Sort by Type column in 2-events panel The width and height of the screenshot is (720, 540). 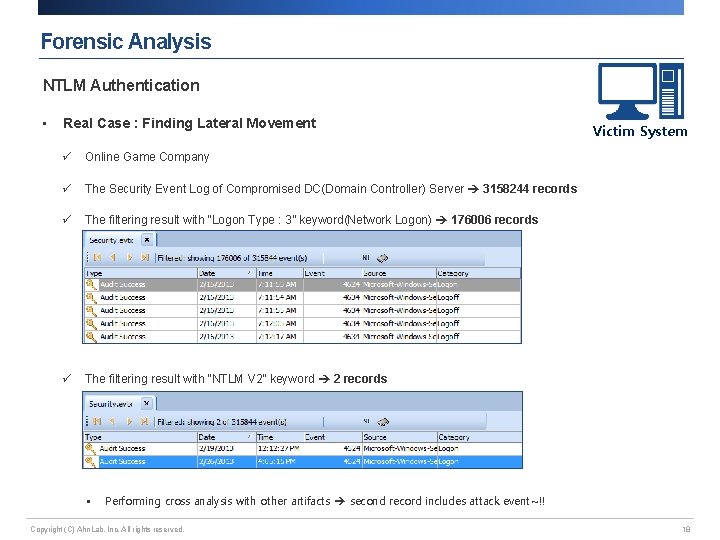click(x=141, y=437)
